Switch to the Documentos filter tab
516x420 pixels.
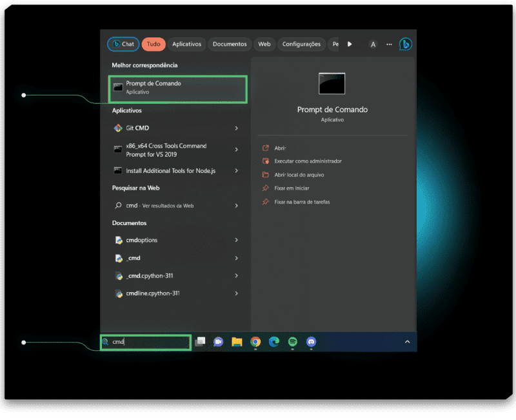coord(230,44)
